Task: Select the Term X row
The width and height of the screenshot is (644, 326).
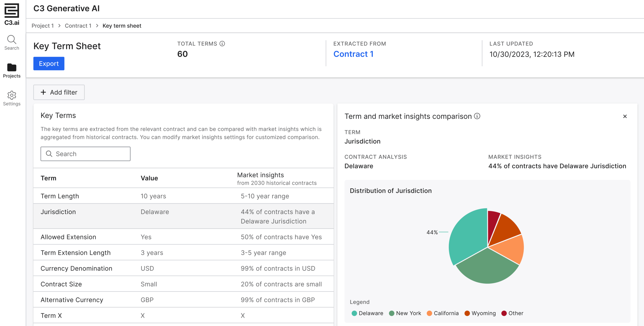Action: 183,315
